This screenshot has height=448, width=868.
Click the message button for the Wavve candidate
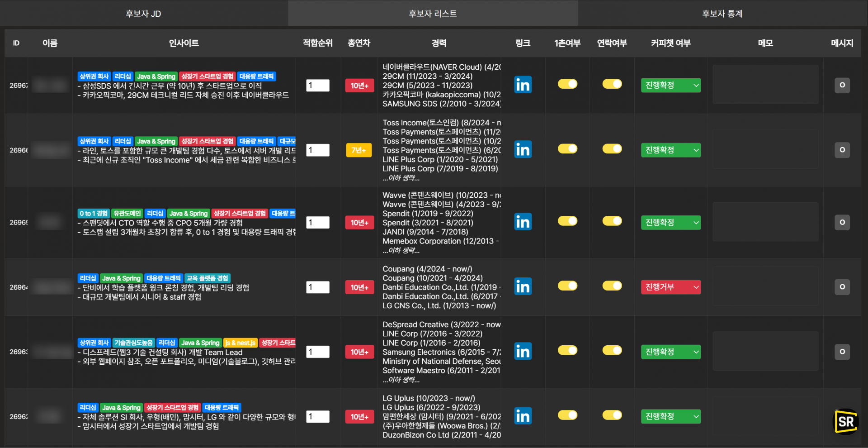pyautogui.click(x=842, y=222)
